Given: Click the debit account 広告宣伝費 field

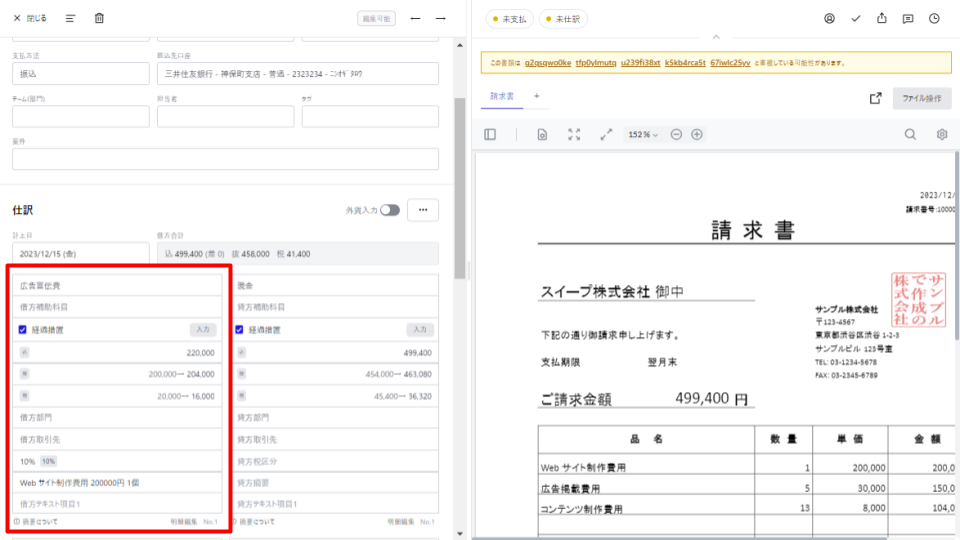Looking at the screenshot, I should tap(117, 285).
